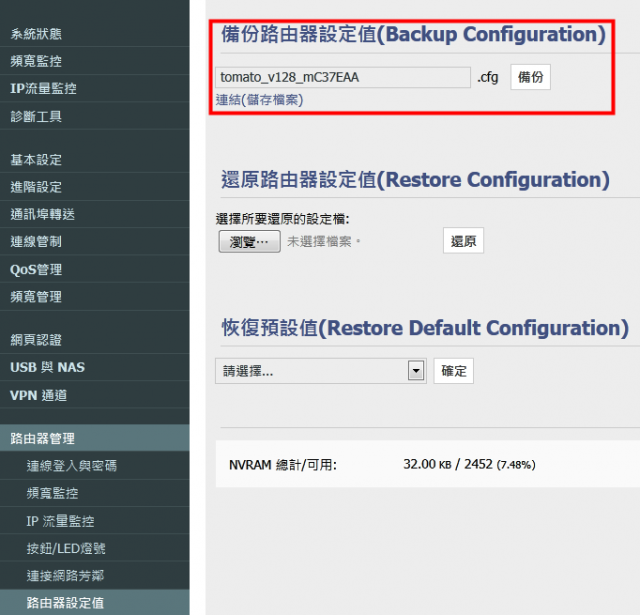Click the .cfg extension text
Screen dimensions: 640x615
488,77
